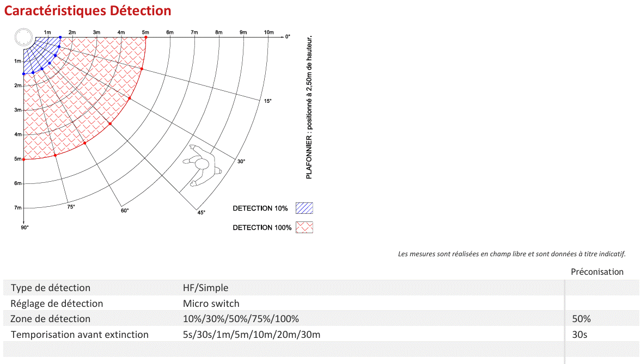Image resolution: width=641 pixels, height=364 pixels.
Task: Click the red DETECTION 100% legend swatch
Action: coord(304,227)
